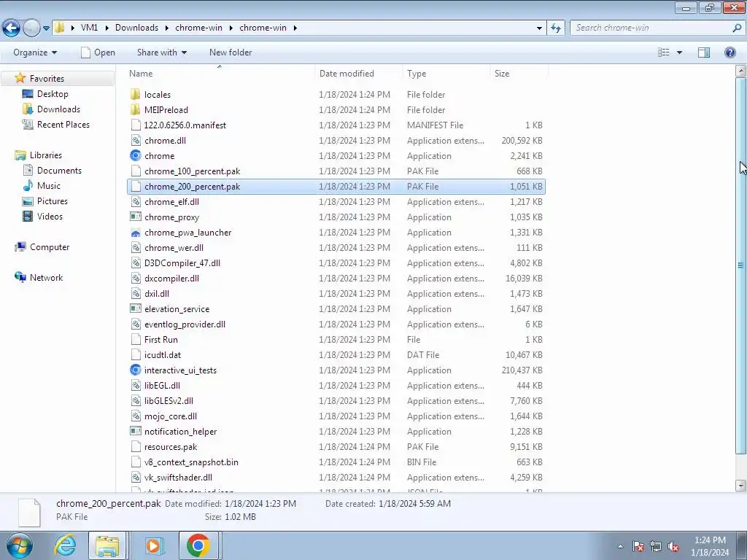Select the notification_helper application icon
Screen dimensions: 747x560
pyautogui.click(x=135, y=431)
